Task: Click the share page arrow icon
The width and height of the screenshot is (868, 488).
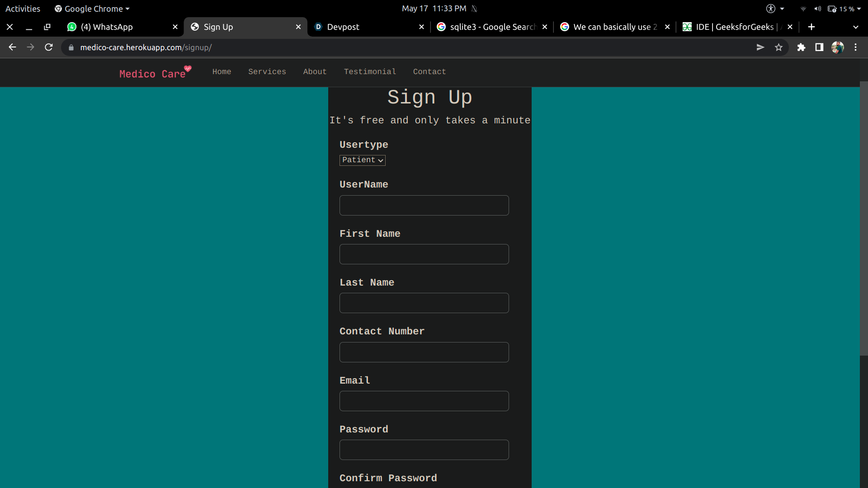Action: pos(760,47)
